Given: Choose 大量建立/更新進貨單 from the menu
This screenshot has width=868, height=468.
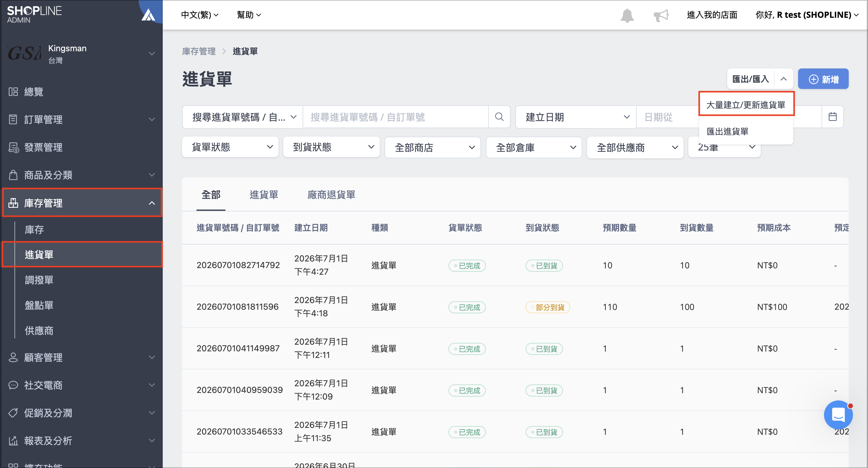Looking at the screenshot, I should (x=746, y=105).
